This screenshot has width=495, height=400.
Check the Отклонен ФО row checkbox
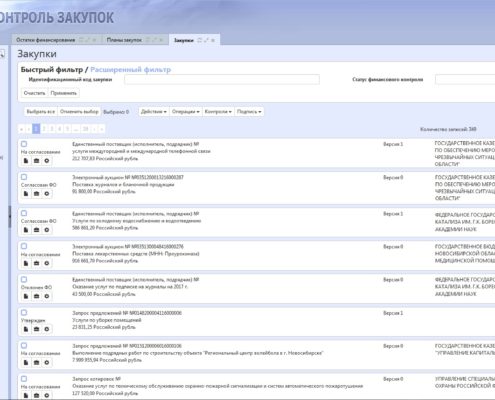tap(24, 279)
